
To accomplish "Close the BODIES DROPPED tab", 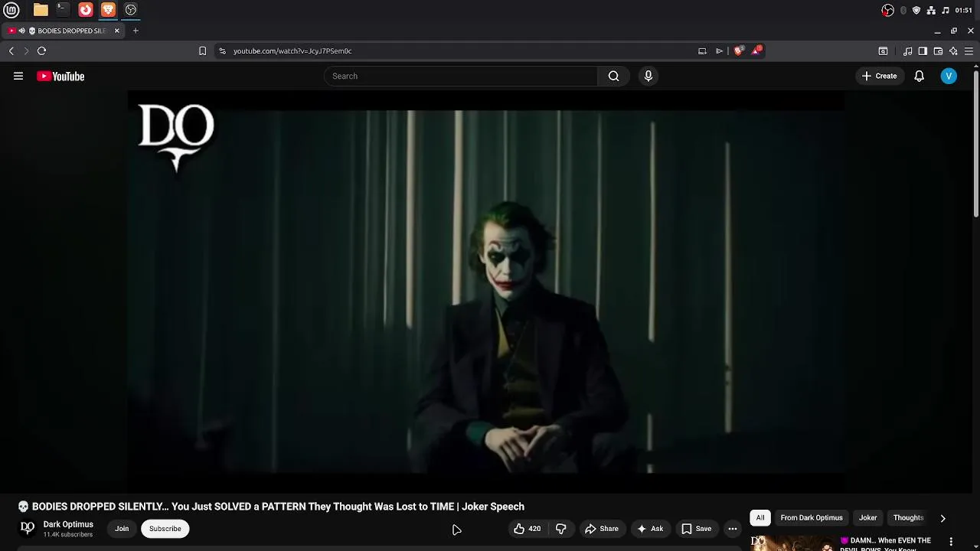I will coord(116,31).
